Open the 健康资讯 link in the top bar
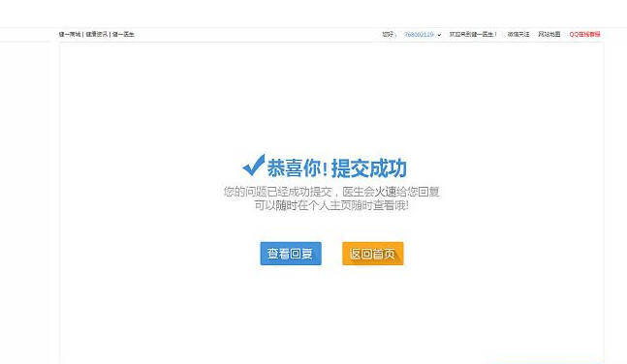627x364 pixels. pos(96,34)
